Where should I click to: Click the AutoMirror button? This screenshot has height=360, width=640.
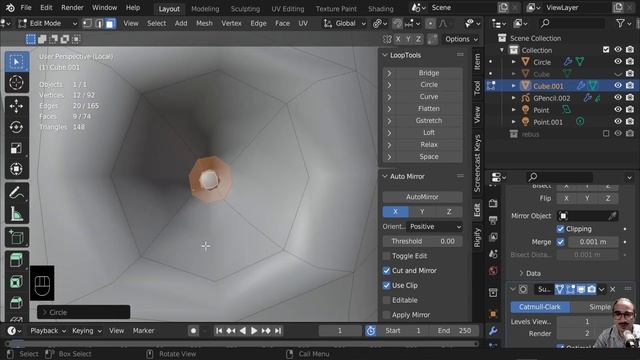click(422, 197)
